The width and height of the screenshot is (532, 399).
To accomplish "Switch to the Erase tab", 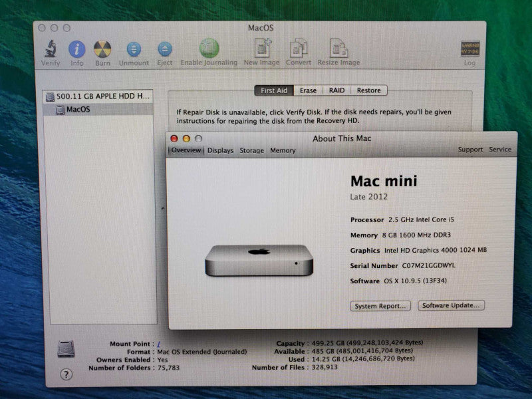I will tap(308, 90).
